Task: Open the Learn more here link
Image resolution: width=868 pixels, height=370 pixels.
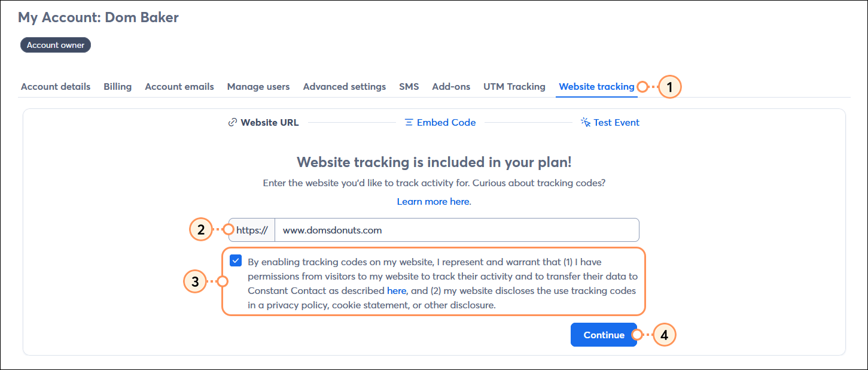Action: (433, 201)
